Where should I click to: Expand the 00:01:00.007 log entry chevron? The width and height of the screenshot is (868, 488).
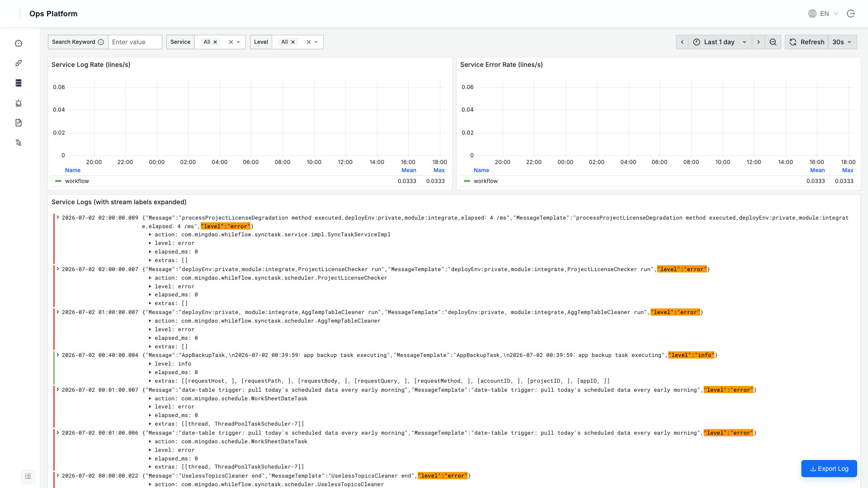58,389
